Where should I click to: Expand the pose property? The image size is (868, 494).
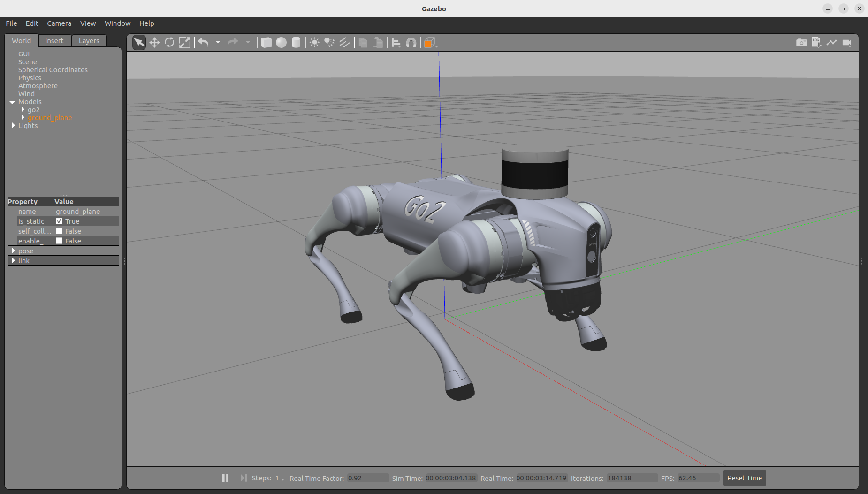pos(13,251)
